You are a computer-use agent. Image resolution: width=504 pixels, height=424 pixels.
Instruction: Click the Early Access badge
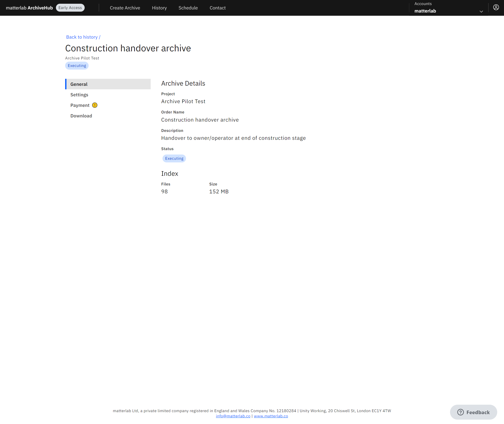click(x=70, y=8)
